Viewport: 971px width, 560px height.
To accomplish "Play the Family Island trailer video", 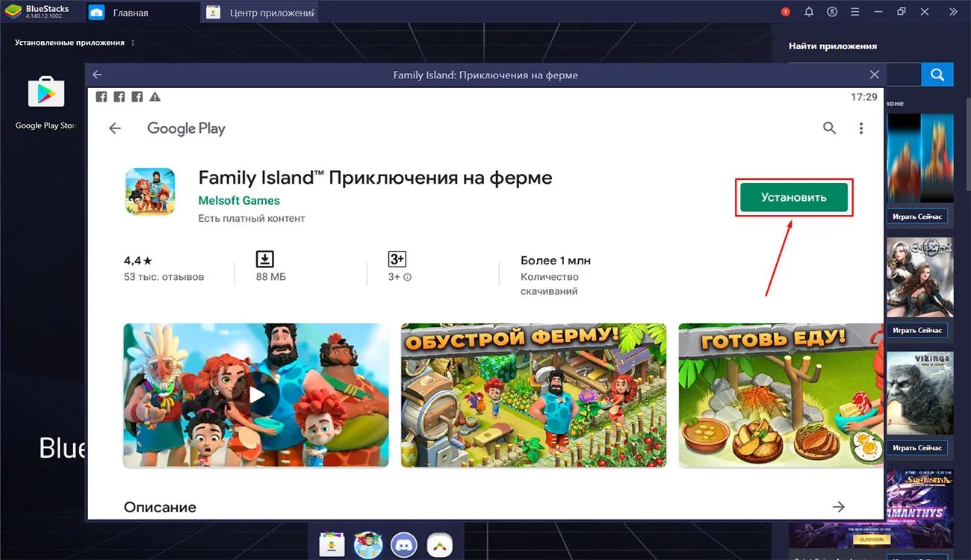I will 256,395.
